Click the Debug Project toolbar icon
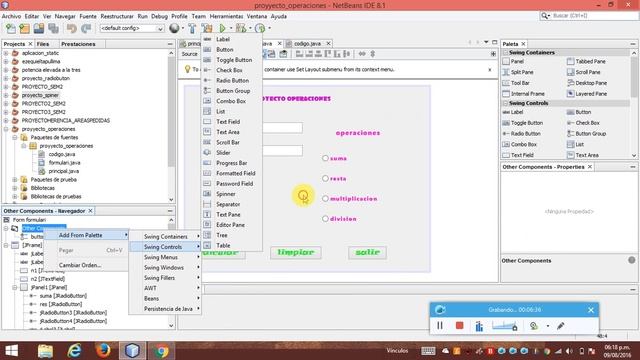Screen dimensions: 640x360 pyautogui.click(x=241, y=28)
